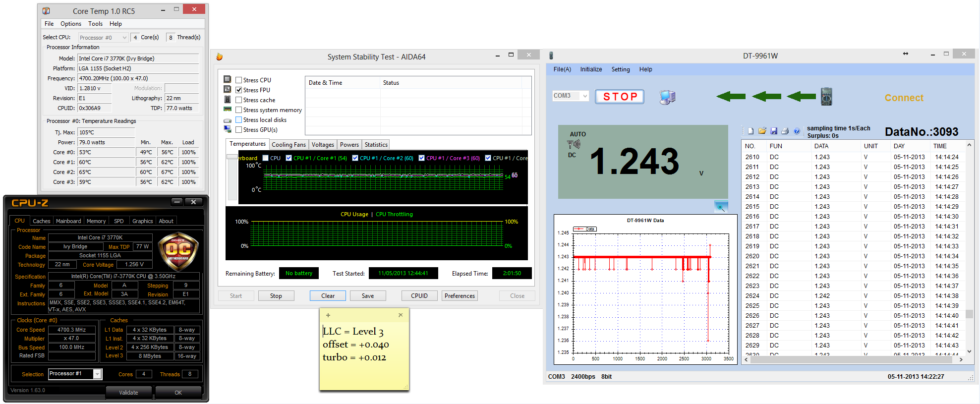Click the vertical scrollbar of the DT-9961W data table
The image size is (980, 404).
[x=969, y=248]
